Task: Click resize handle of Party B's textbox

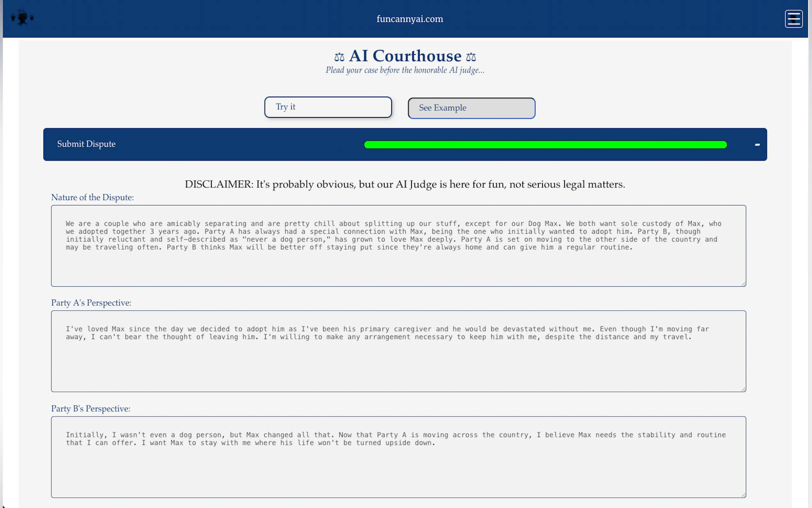Action: click(x=743, y=495)
